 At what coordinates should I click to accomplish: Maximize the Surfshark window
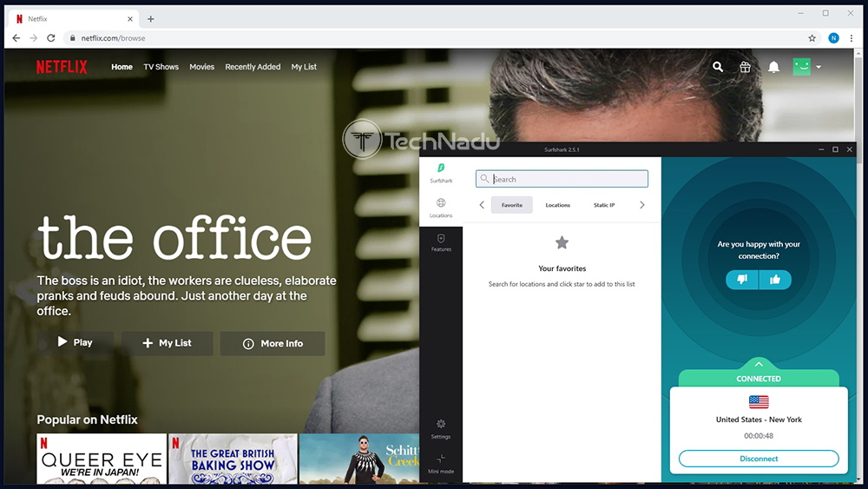pyautogui.click(x=835, y=149)
